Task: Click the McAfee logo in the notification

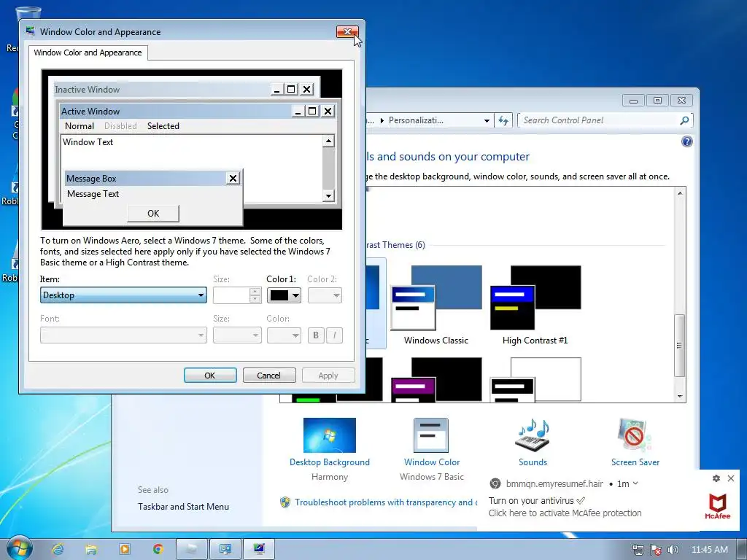Action: [718, 506]
